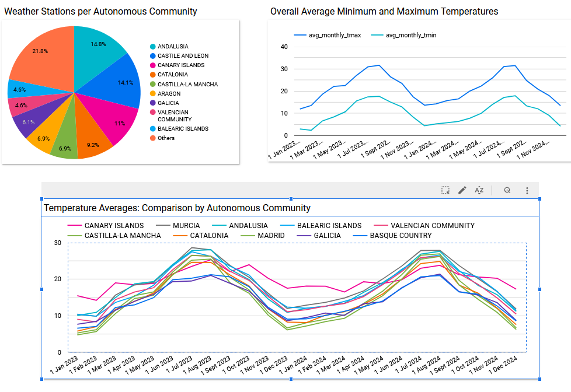Click CASTILLA-LA MANCHA entry in pie legend
This screenshot has height=392, width=571.
coord(184,84)
